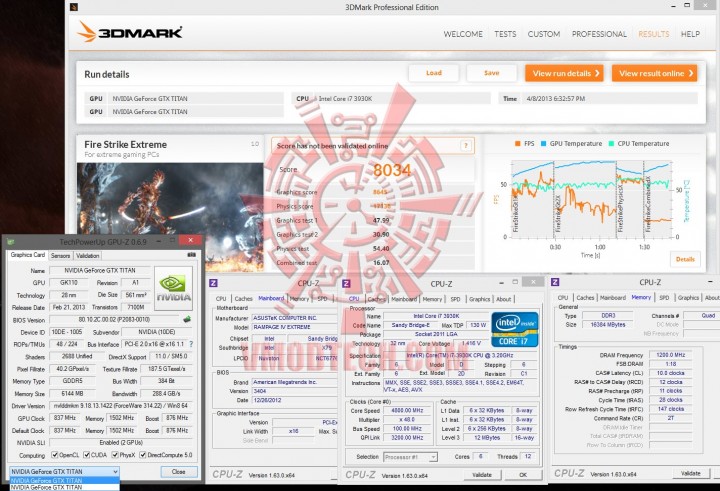Switch to the Graphics Card tab in GPU-Z
Screen dimensions: 720x491
coord(28,255)
